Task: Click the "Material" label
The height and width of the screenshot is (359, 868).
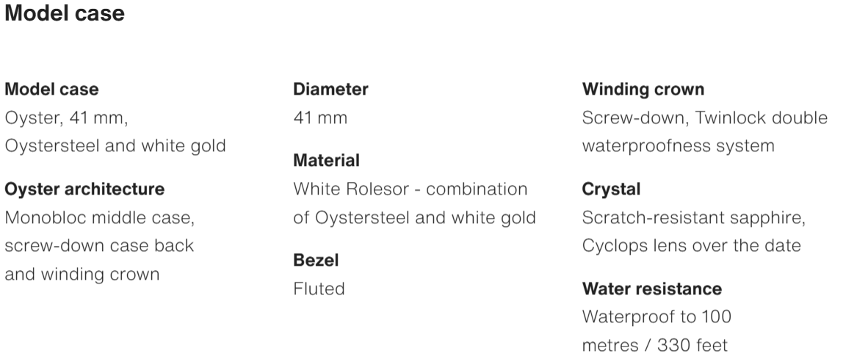Action: (x=326, y=160)
